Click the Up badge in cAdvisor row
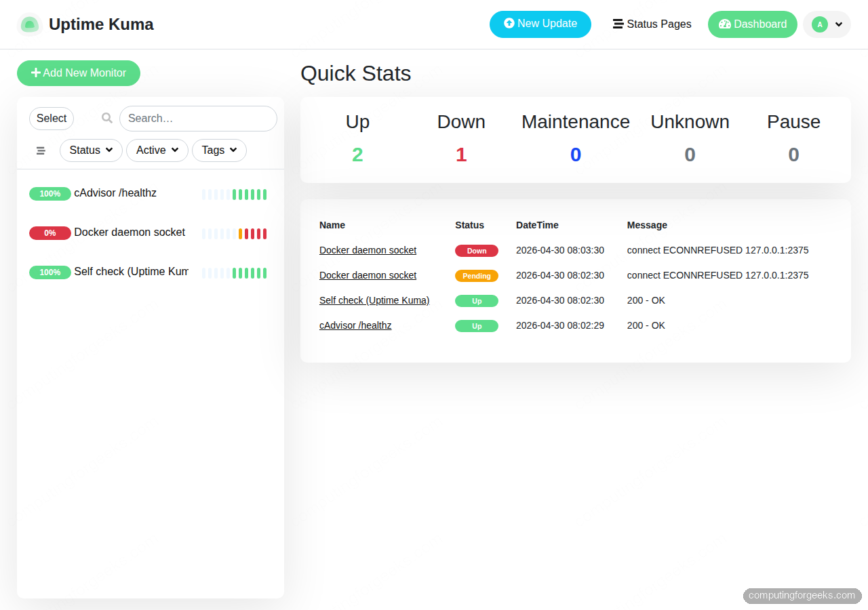868x610 pixels. pyautogui.click(x=477, y=326)
